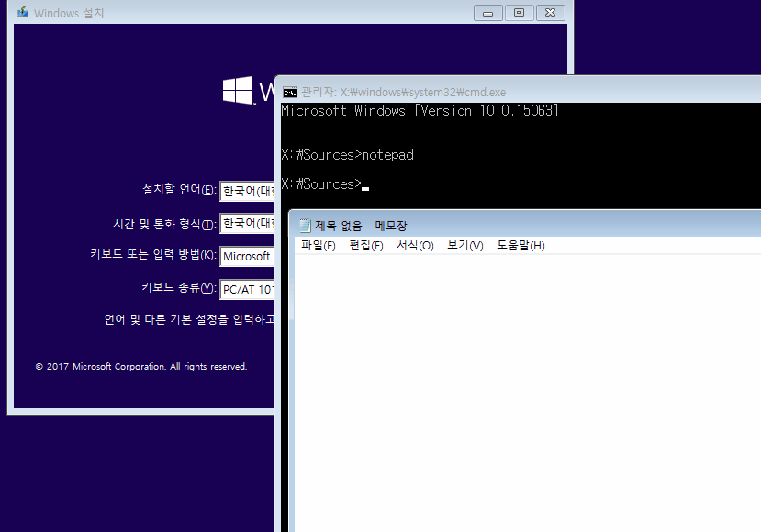The image size is (761, 532).
Task: Click the Windows Setup title bar icon
Action: tap(22, 13)
